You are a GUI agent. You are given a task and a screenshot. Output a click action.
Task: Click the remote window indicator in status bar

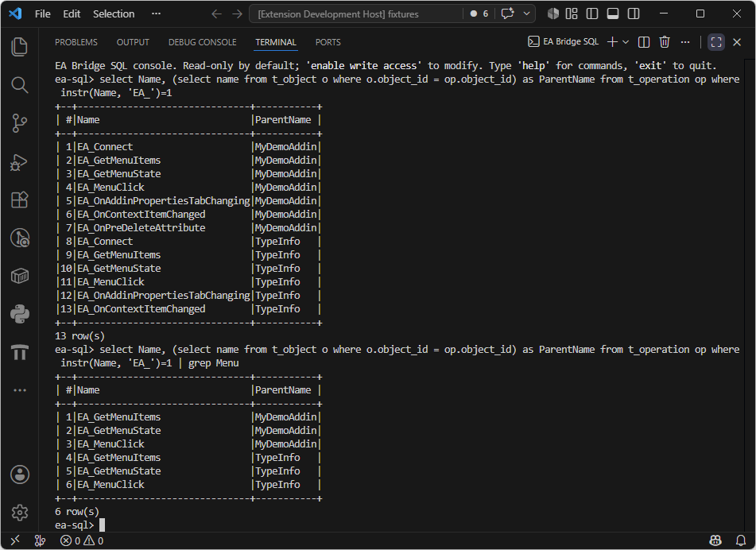click(15, 540)
